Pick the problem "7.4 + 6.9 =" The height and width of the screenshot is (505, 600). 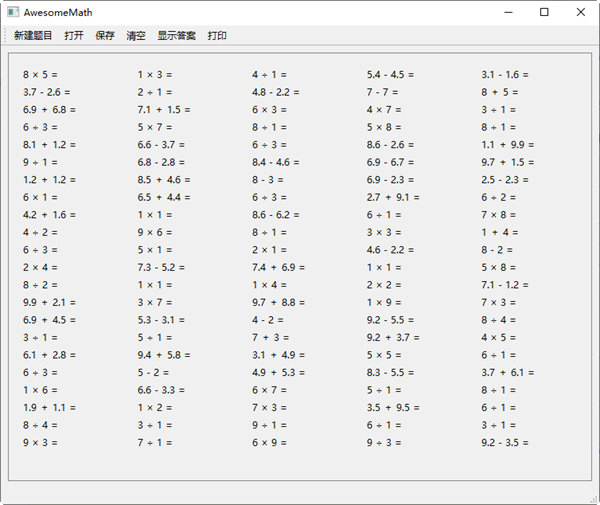(x=279, y=268)
